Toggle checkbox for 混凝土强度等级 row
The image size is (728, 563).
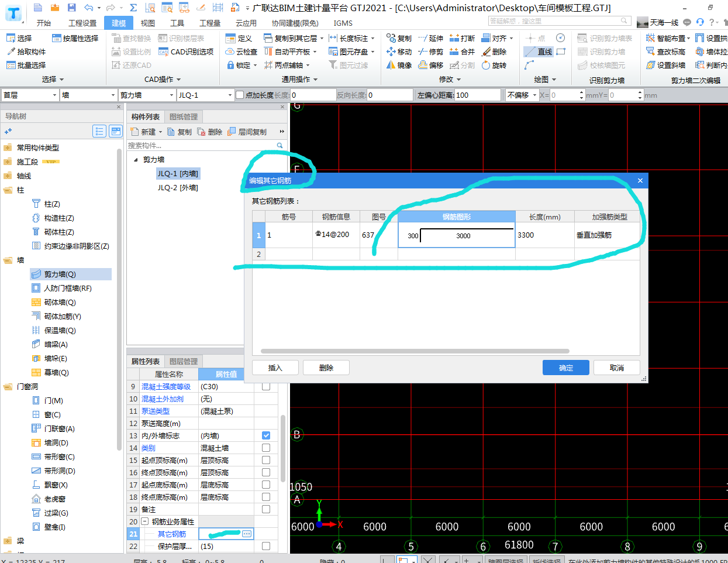click(266, 386)
